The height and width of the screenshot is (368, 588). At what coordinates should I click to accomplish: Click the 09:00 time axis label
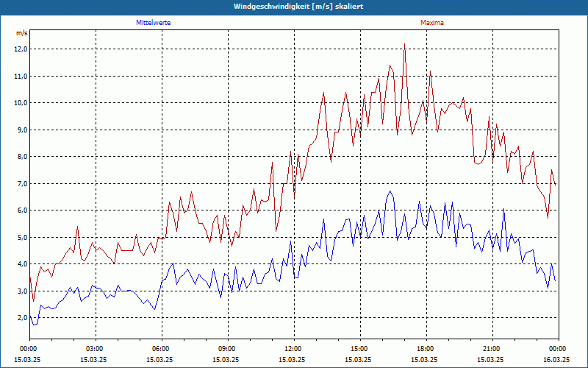(228, 349)
